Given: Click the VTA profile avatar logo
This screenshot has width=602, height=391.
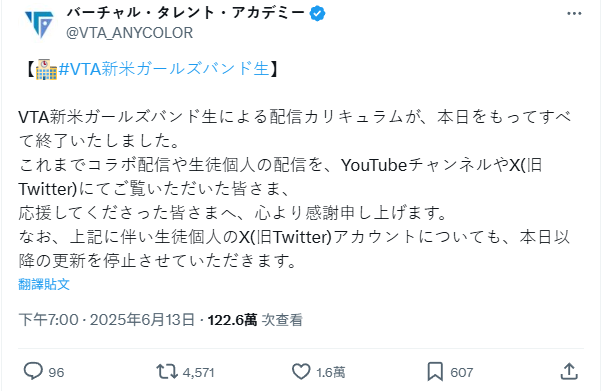Looking at the screenshot, I should pyautogui.click(x=38, y=24).
